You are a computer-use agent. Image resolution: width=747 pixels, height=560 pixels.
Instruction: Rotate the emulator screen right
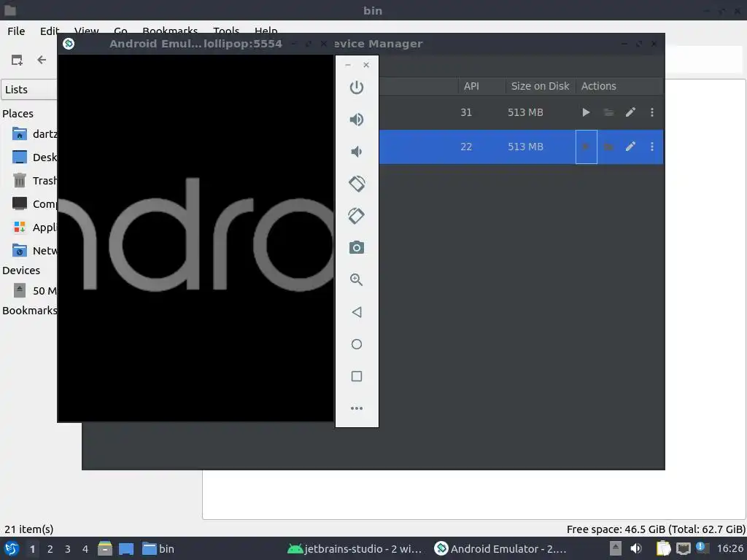click(x=356, y=216)
